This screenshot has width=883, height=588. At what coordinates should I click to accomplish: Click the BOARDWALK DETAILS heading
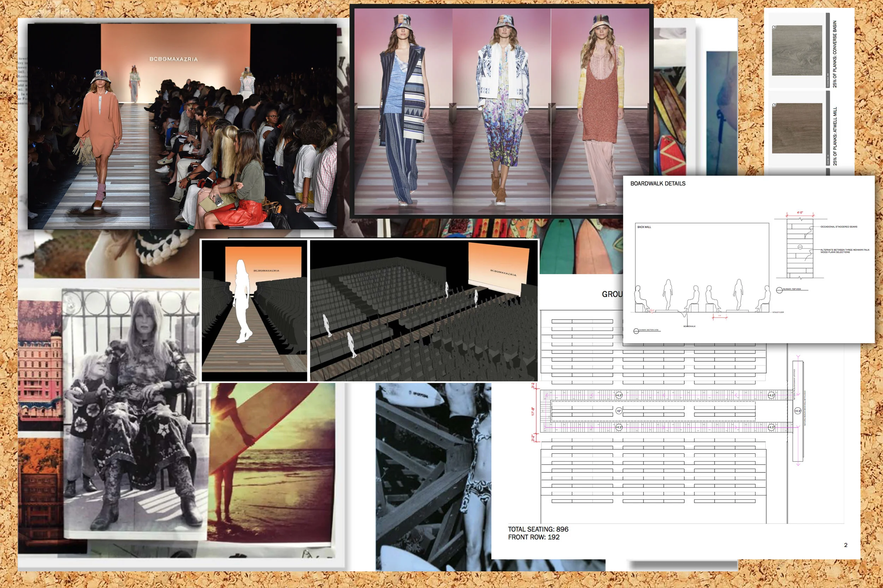click(658, 183)
